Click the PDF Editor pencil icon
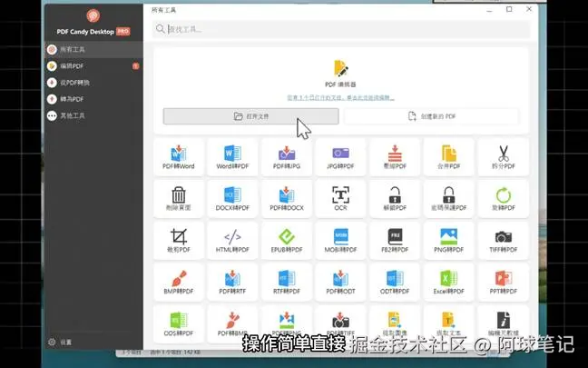588x368 pixels. tap(340, 68)
